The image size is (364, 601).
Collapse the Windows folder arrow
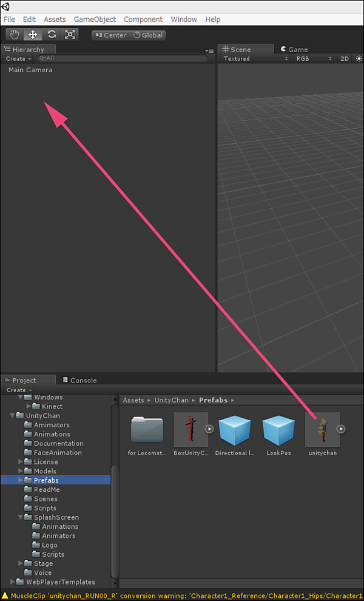coord(21,397)
